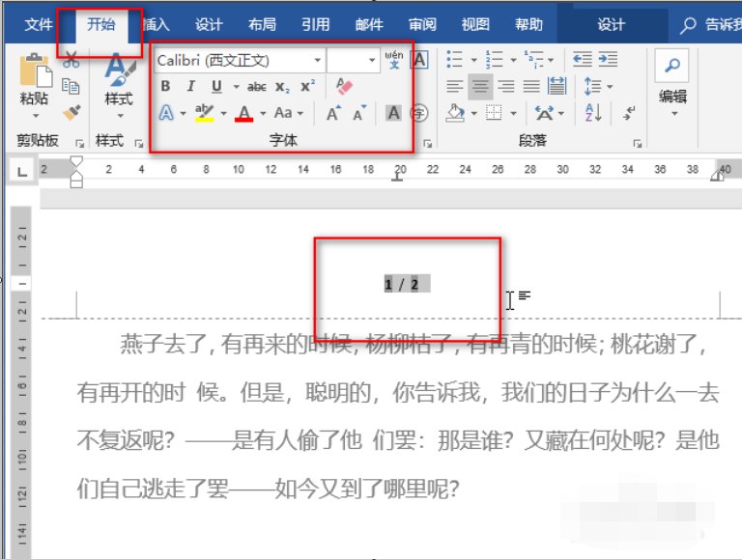Click the distributed alignment icon

[556, 86]
